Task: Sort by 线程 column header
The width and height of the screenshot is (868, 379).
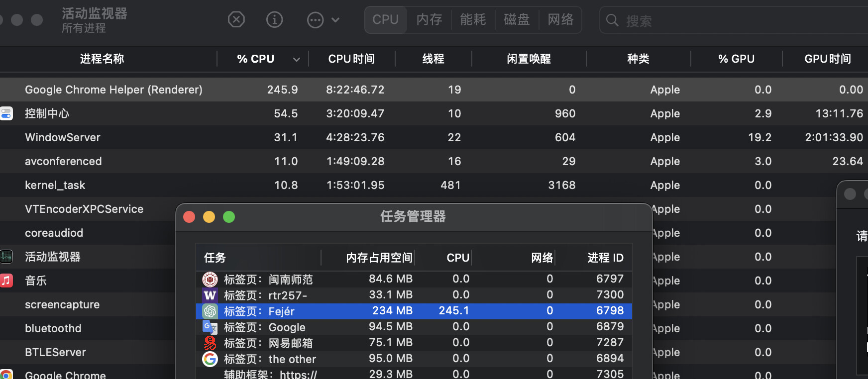Action: tap(433, 59)
